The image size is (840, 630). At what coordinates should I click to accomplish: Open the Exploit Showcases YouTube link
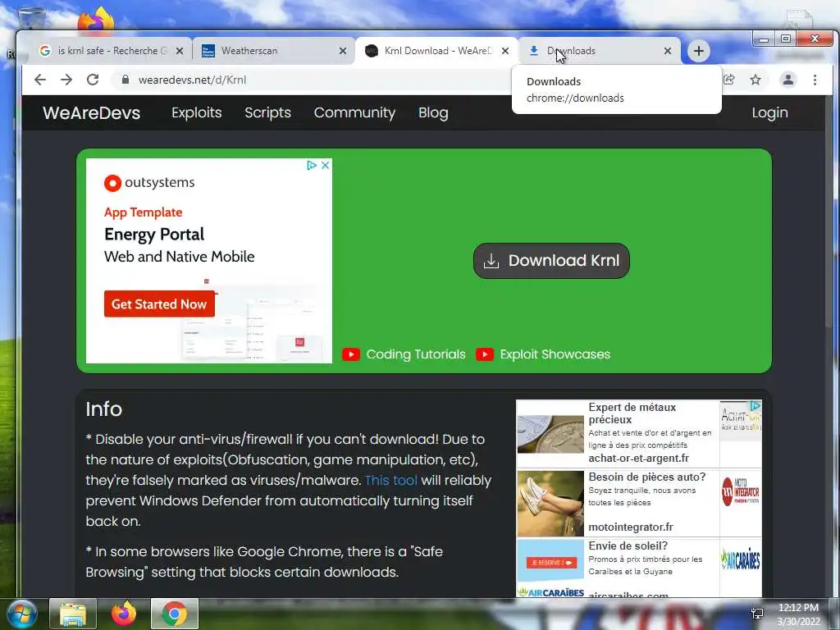pyautogui.click(x=555, y=354)
